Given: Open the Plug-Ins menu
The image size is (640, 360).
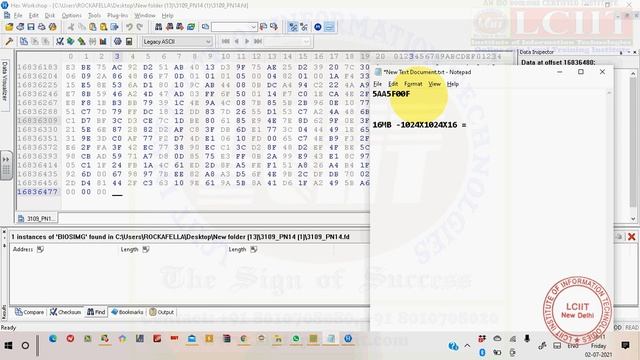Looking at the screenshot, I should click(118, 16).
